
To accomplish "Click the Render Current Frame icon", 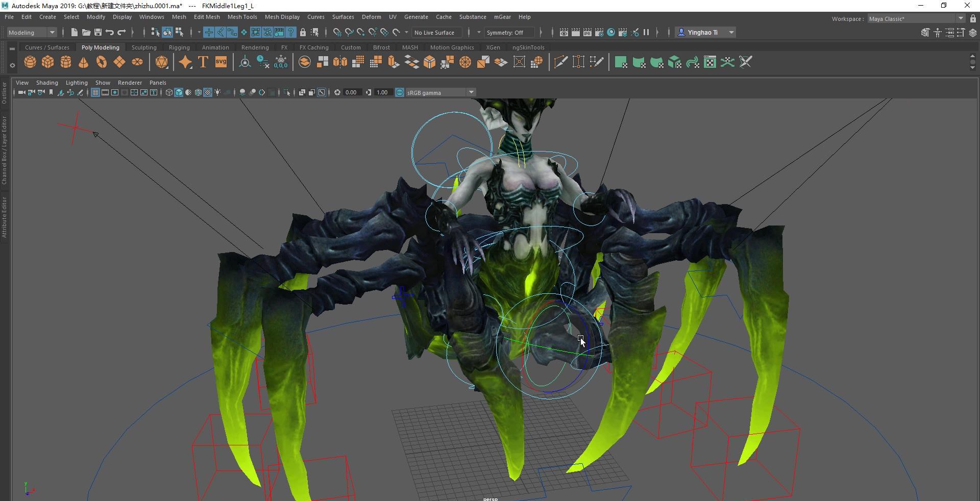I will pyautogui.click(x=576, y=32).
